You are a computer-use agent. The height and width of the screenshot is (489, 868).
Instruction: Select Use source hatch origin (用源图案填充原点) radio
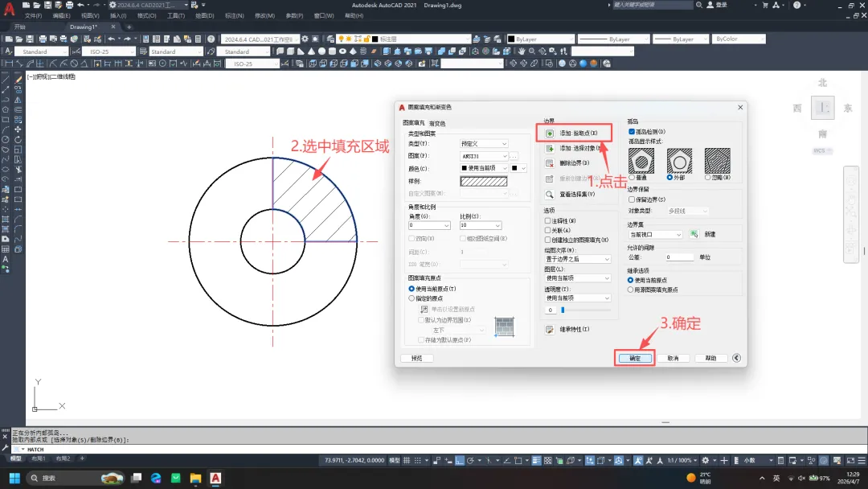[630, 290]
